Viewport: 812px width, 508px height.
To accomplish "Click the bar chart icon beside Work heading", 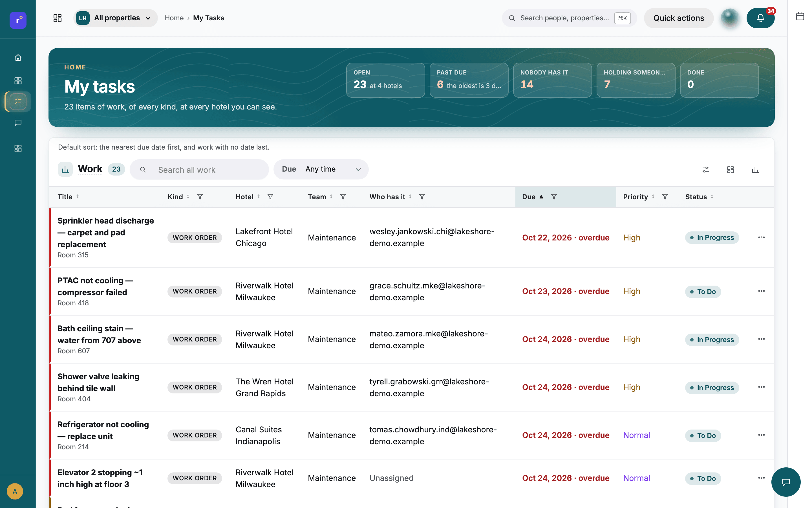I will [x=65, y=169].
